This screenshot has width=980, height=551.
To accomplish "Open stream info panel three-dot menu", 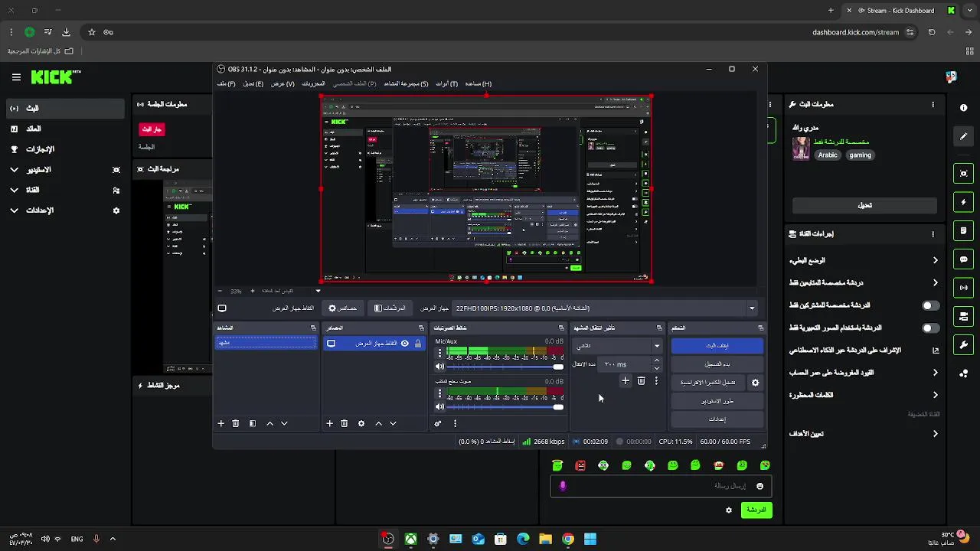I will (x=933, y=104).
